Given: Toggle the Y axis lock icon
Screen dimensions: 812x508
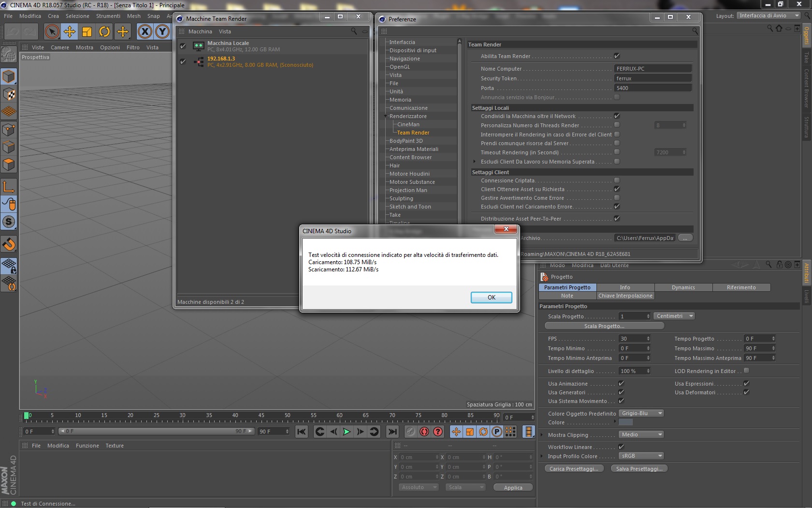Looking at the screenshot, I should point(162,32).
